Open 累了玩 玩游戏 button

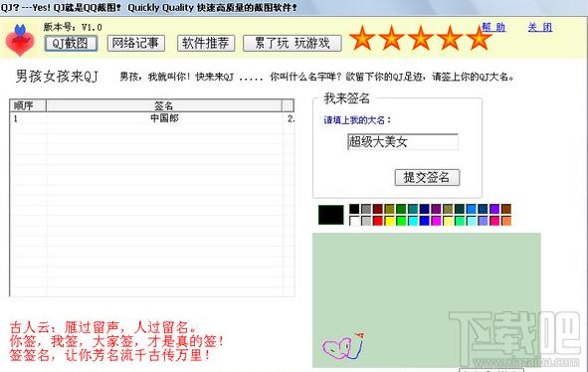point(293,43)
